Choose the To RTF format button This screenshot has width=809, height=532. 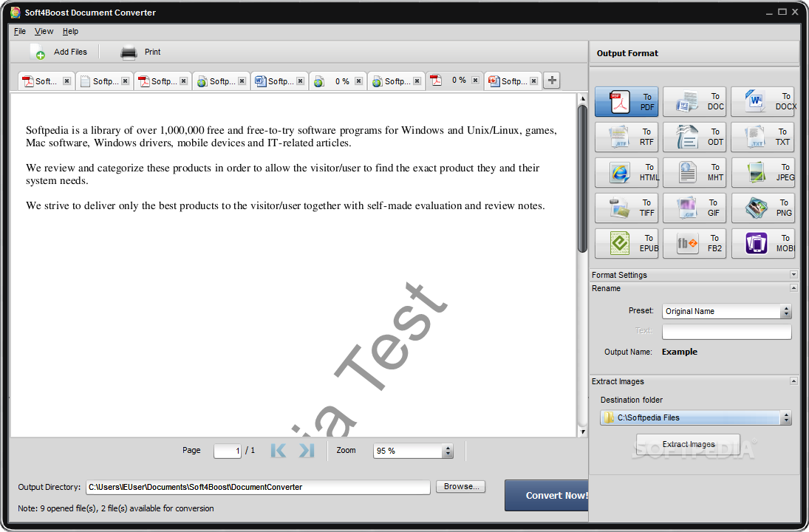click(627, 137)
